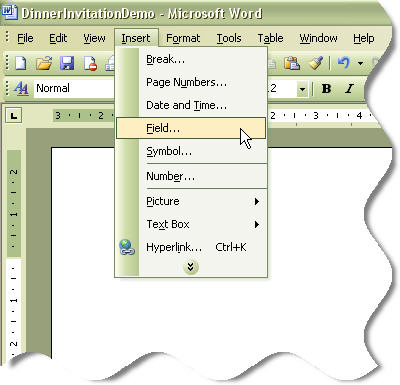Expand the full Insert menu with chevrons
400x385 pixels.
[191, 267]
